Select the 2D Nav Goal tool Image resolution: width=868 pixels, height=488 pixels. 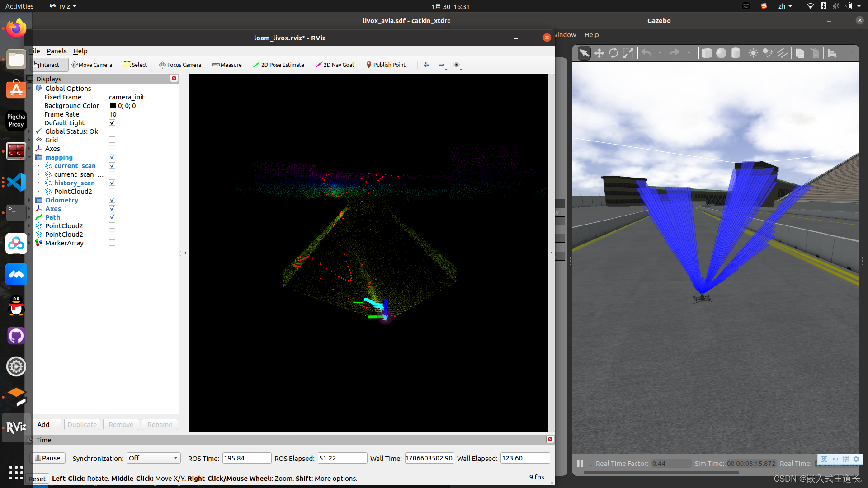pos(335,65)
